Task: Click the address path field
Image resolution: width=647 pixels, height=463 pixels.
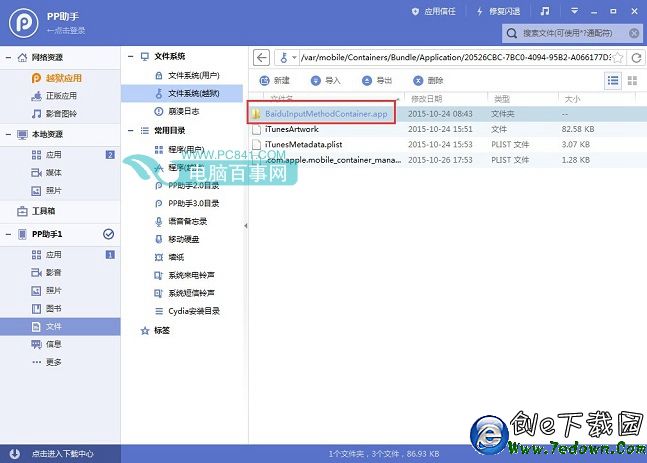Action: coord(456,57)
